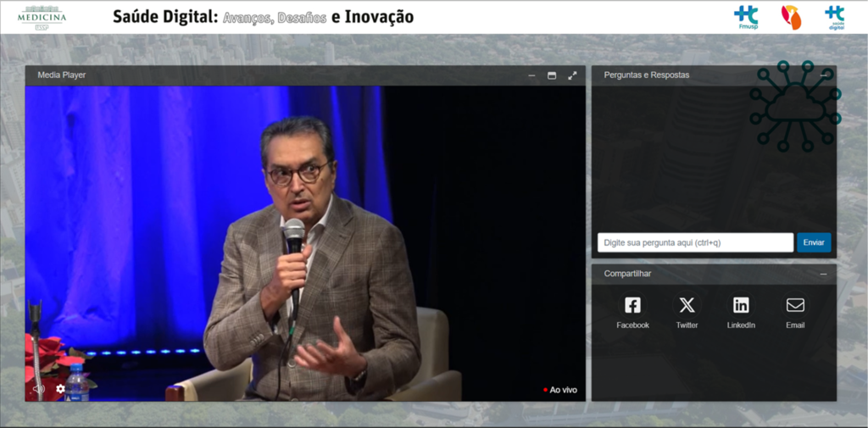This screenshot has height=428, width=868.
Task: Jump to live with Ao vivo indicator
Action: (561, 390)
